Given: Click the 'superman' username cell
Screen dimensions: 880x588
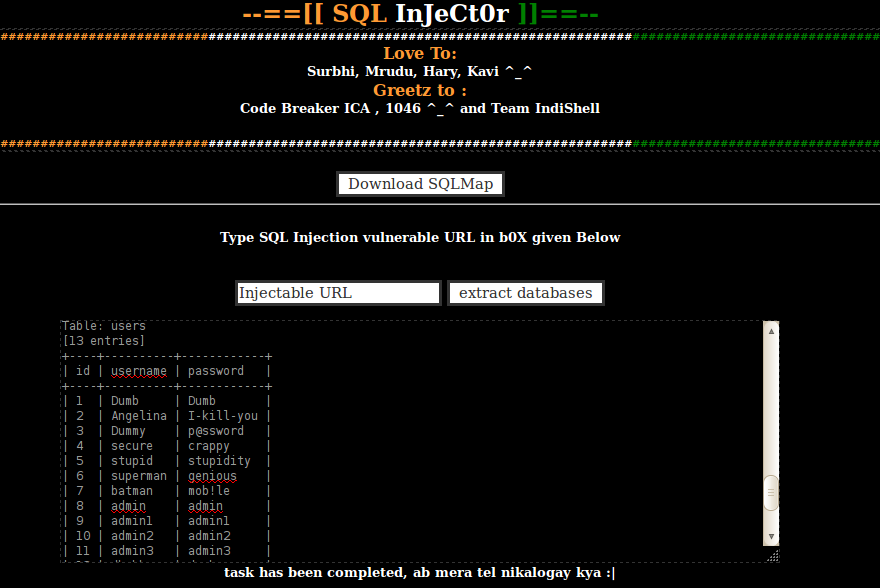Looking at the screenshot, I should (x=139, y=476).
